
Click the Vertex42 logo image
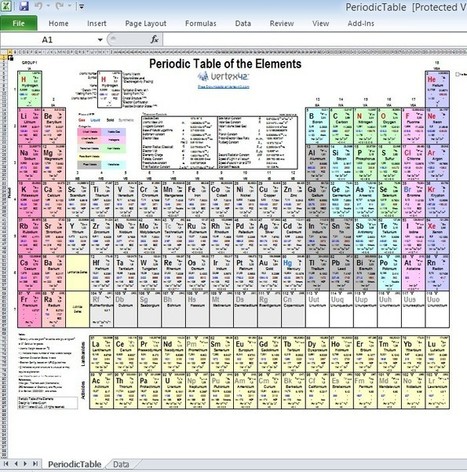tap(223, 76)
